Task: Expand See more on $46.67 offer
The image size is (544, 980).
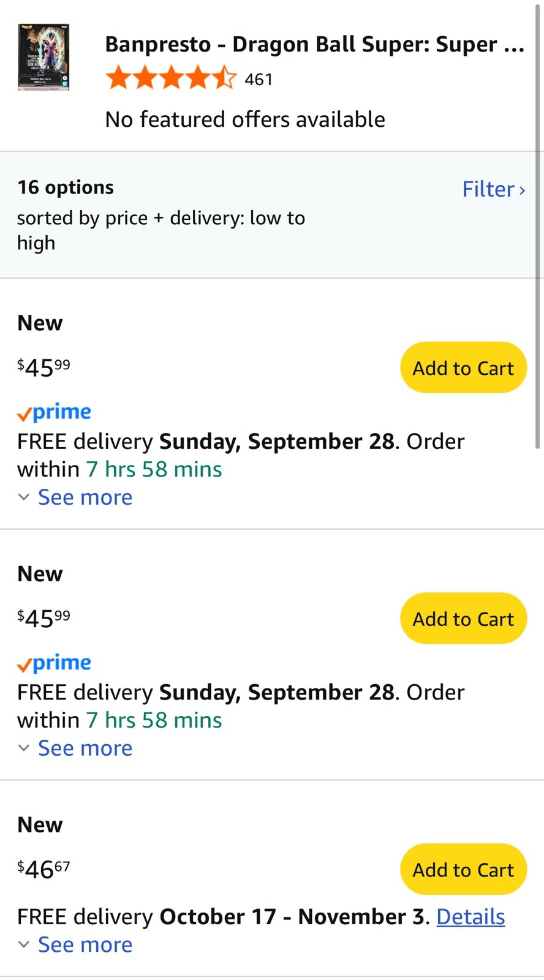Action: pos(85,944)
